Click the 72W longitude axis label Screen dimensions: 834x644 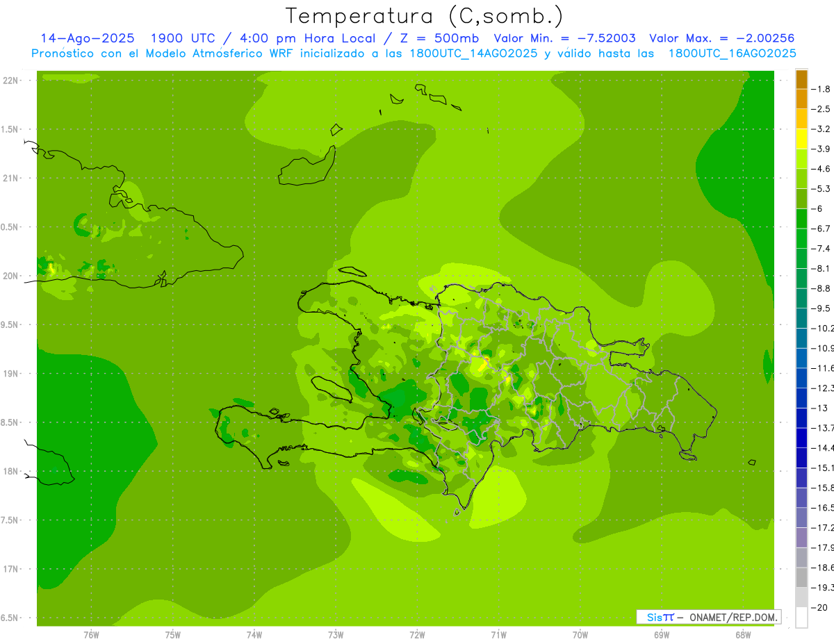pyautogui.click(x=417, y=635)
